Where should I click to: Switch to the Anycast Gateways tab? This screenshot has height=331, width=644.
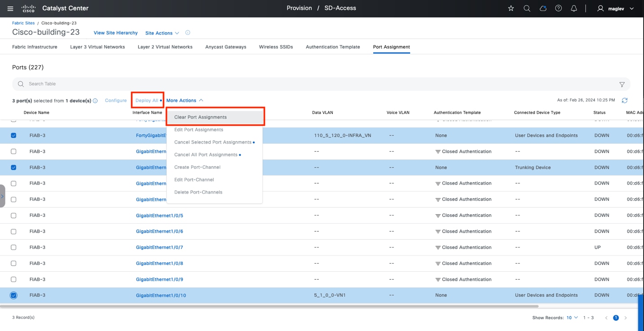pyautogui.click(x=225, y=47)
